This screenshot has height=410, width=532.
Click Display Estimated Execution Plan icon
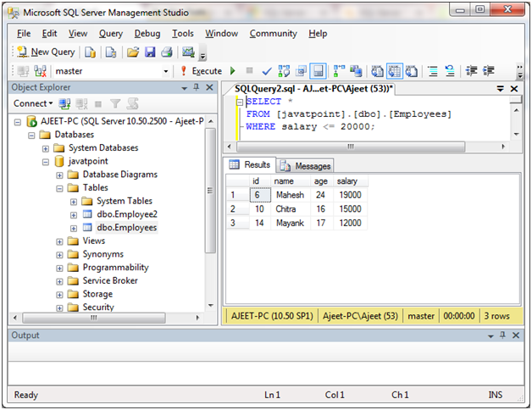point(284,71)
